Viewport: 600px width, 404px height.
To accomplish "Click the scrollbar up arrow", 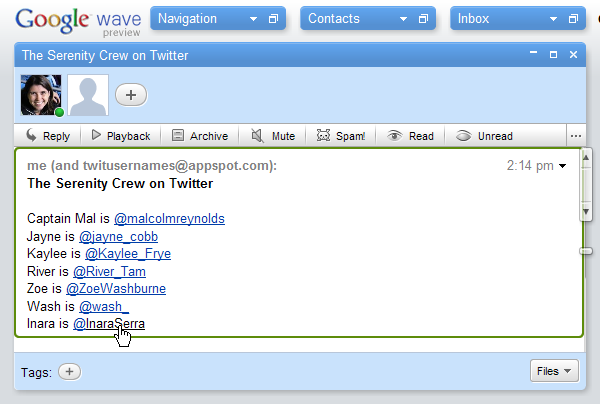I will [585, 158].
